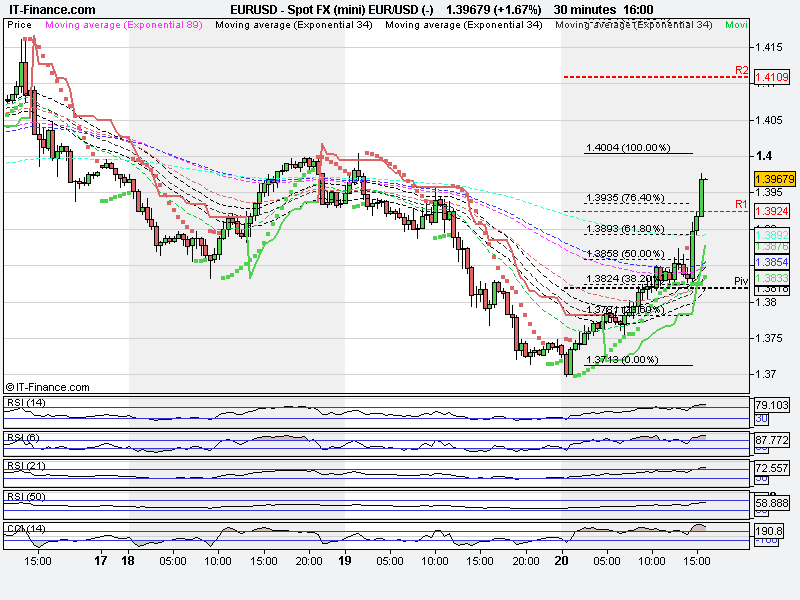Click the 1.3713 (0.00%) Fibonacci label
This screenshot has height=600, width=800.
[x=622, y=359]
